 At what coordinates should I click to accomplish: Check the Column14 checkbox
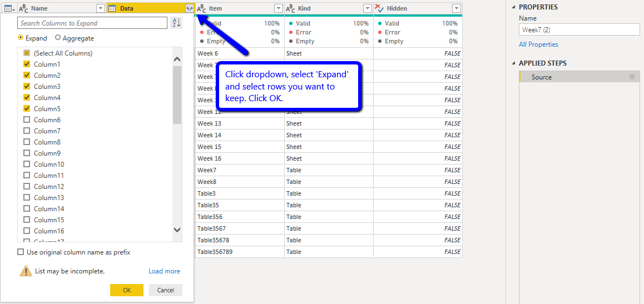point(27,208)
